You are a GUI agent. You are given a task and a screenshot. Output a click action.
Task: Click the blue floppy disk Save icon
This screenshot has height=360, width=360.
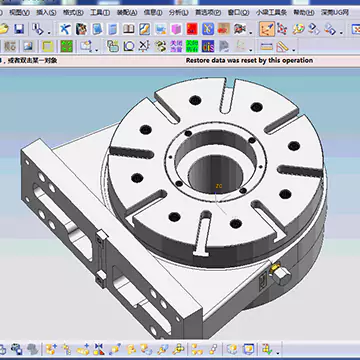[x=18, y=29]
